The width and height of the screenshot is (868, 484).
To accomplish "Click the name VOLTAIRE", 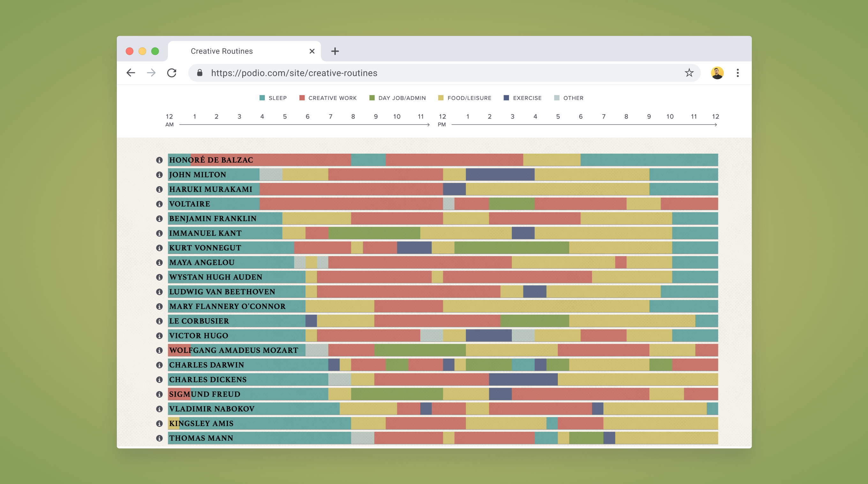I will point(189,204).
